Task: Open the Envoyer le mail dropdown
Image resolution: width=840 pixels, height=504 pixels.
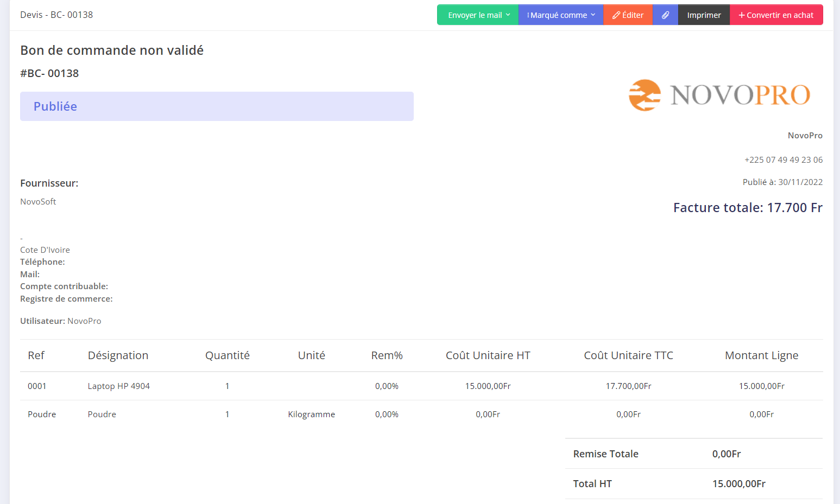Action: (478, 15)
